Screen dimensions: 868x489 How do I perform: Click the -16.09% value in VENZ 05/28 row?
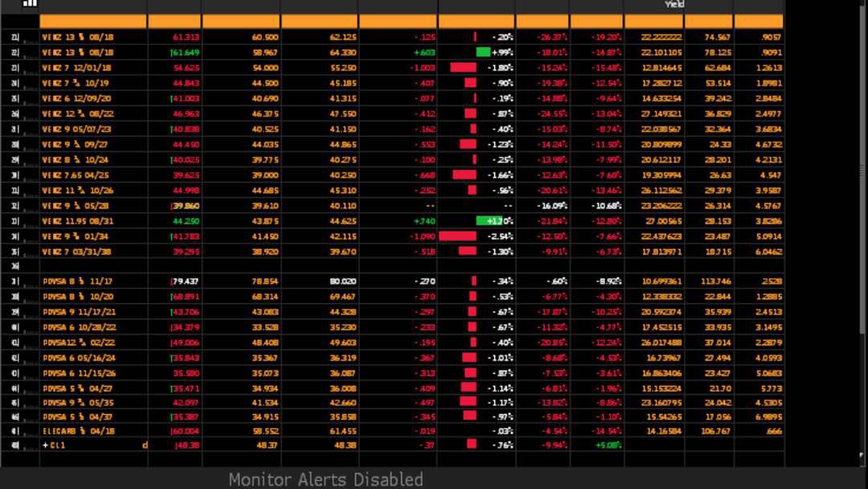pos(552,206)
